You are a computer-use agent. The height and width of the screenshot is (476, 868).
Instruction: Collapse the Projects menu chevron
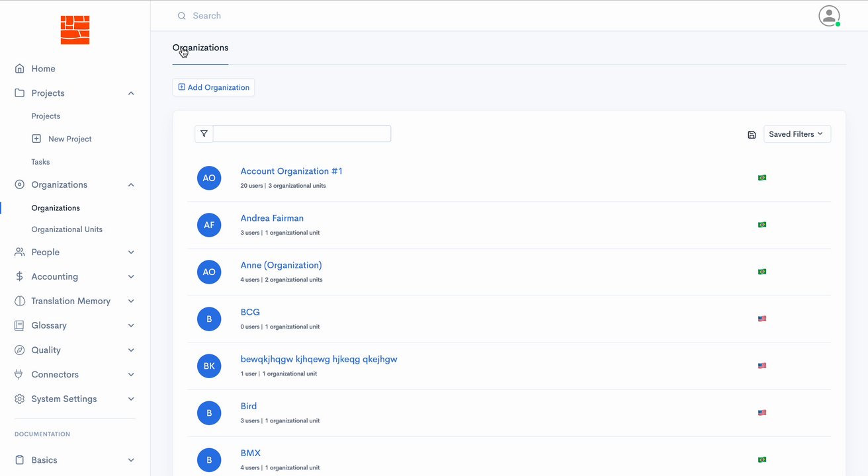point(131,93)
